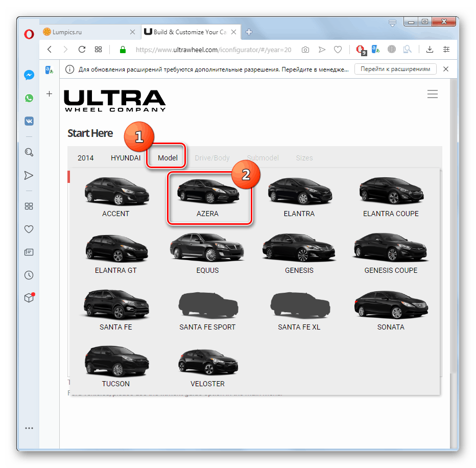Open the VK sidebar panel
The image size is (476, 468).
point(29,121)
